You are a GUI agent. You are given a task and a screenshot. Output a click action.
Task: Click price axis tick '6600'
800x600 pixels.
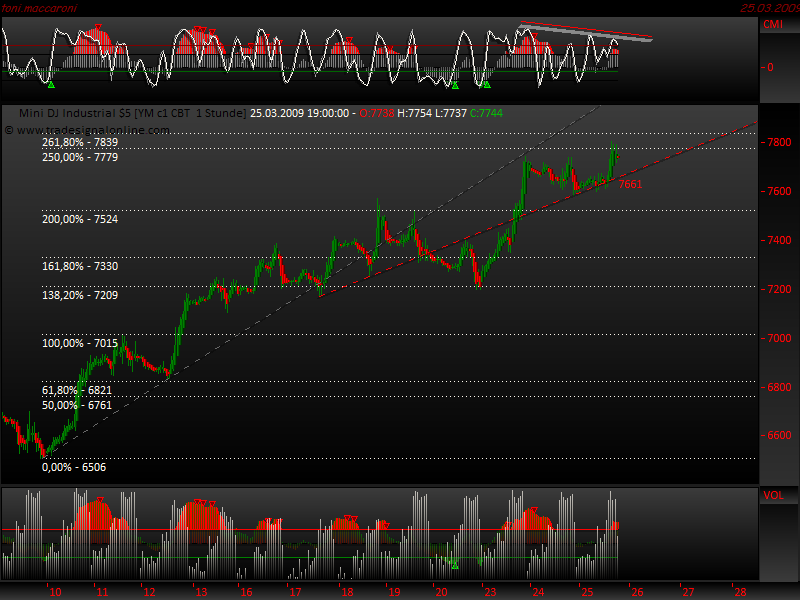coord(779,435)
